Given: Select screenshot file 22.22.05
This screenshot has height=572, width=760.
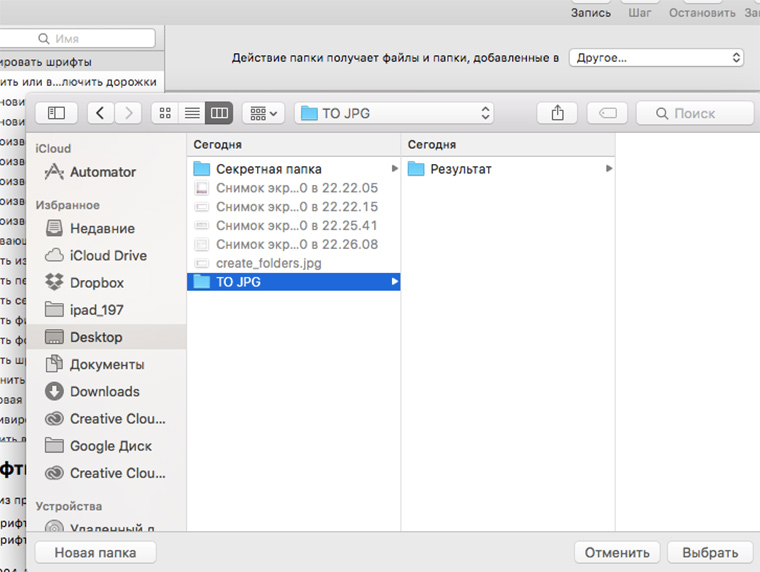Looking at the screenshot, I should [x=293, y=188].
